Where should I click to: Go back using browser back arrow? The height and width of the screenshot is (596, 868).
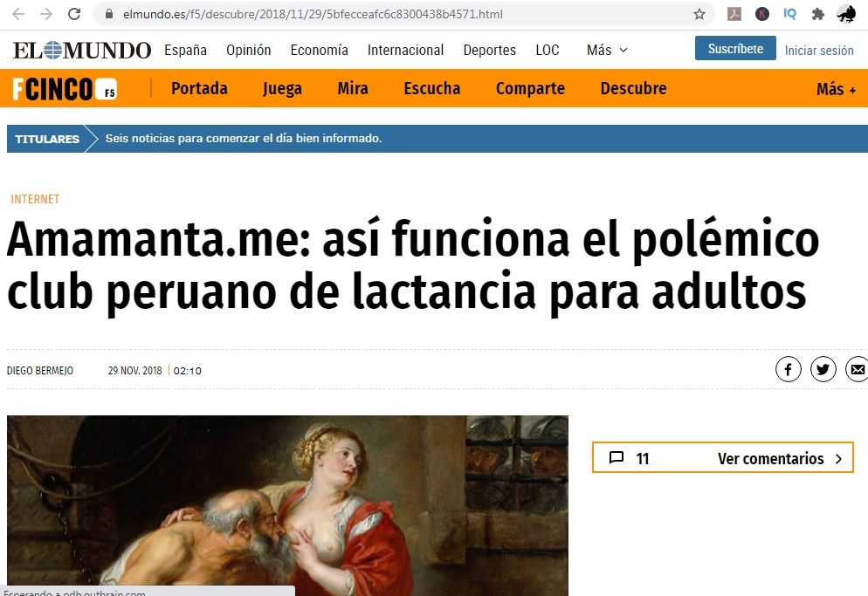tap(18, 14)
